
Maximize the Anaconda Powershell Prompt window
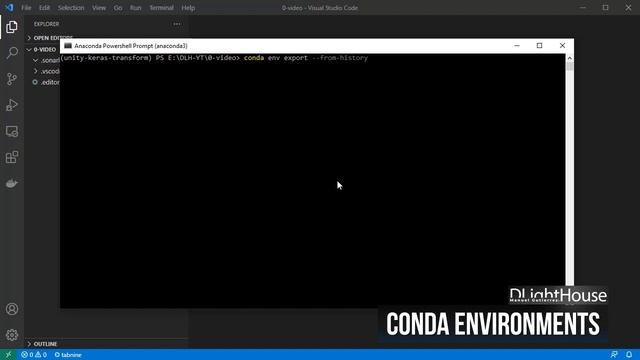coord(540,46)
